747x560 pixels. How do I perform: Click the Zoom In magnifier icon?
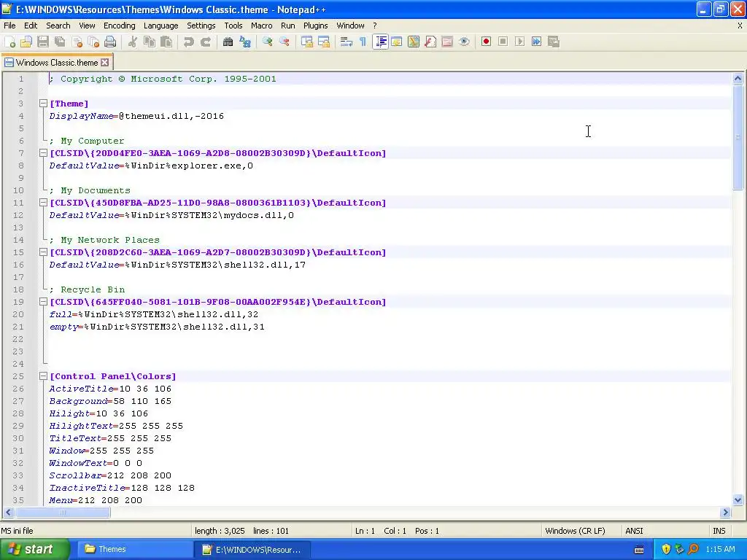coord(267,42)
